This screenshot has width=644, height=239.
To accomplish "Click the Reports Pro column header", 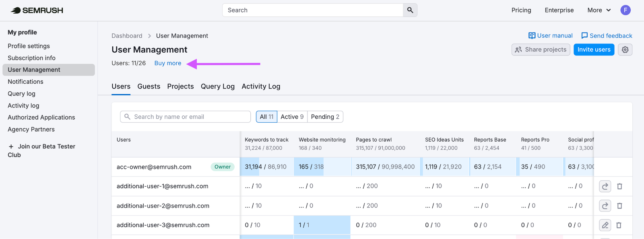I will click(535, 140).
